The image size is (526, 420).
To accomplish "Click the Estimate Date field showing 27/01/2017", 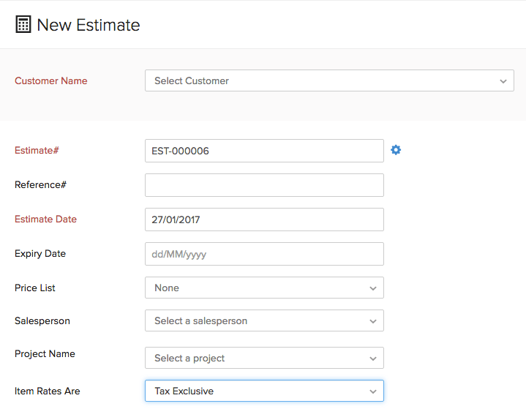I will 263,220.
